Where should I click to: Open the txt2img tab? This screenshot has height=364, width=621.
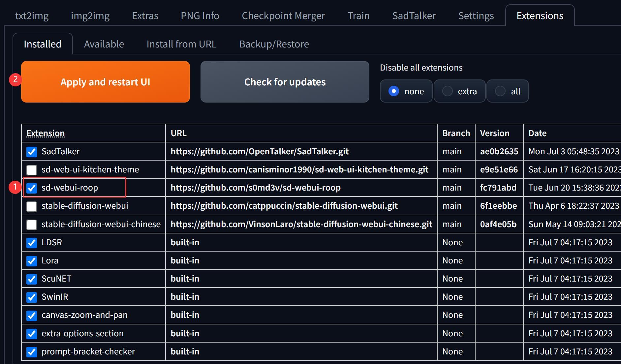click(x=32, y=15)
